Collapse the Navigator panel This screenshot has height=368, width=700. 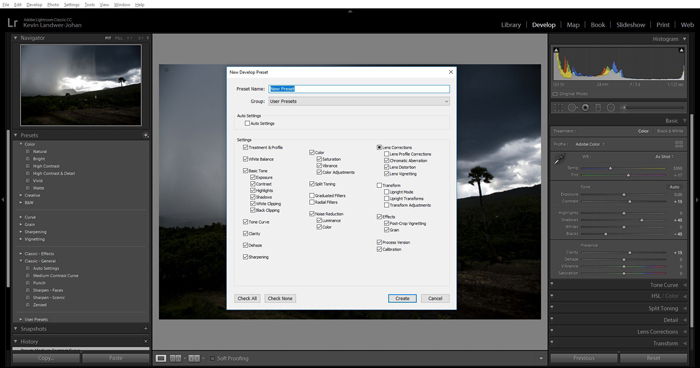16,38
